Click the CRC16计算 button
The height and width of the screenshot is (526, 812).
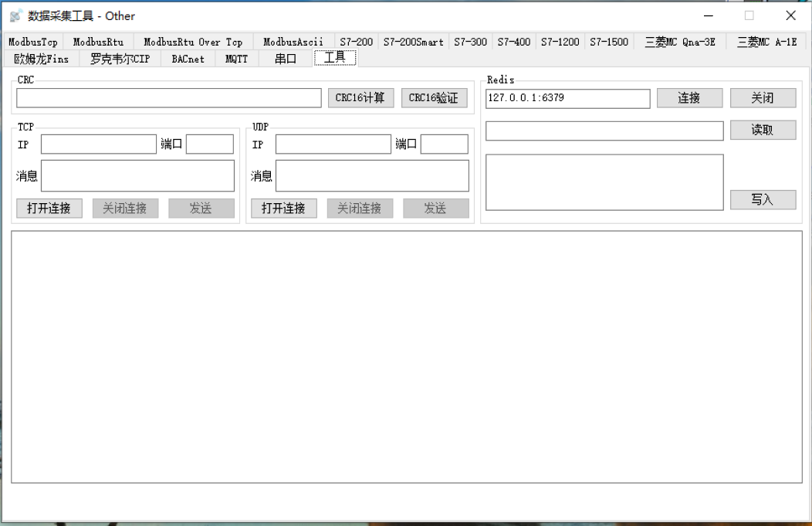tap(360, 98)
